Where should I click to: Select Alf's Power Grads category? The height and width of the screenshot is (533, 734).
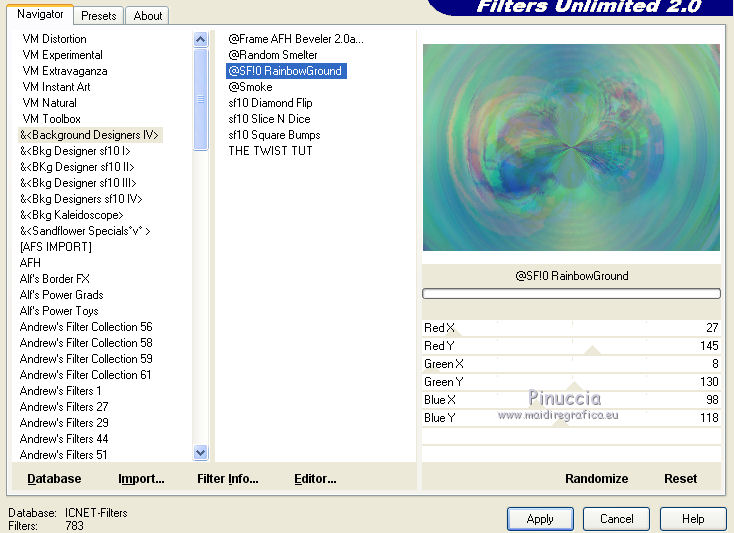61,295
